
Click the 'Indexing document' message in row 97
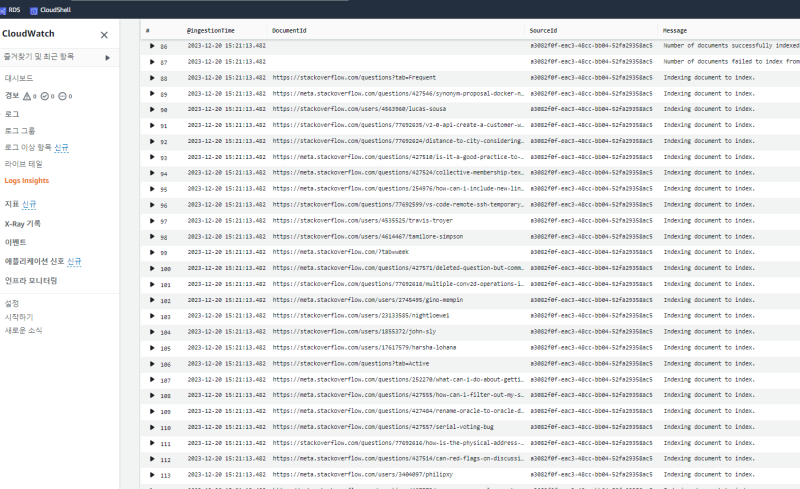[x=709, y=221]
